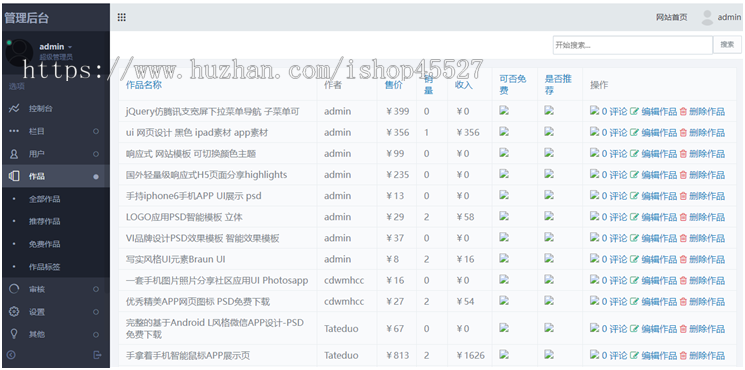Click trash icon for VI品牌设计PSD row
Image resolution: width=745 pixels, height=370 pixels.
click(683, 238)
